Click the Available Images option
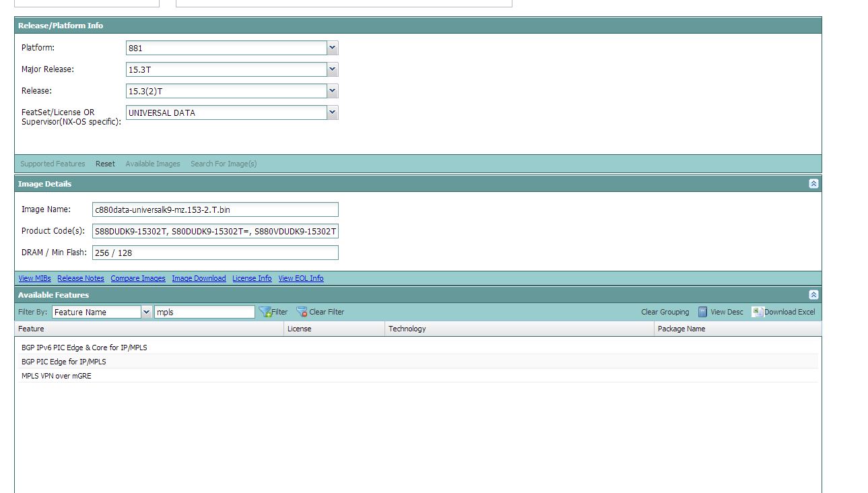 153,164
